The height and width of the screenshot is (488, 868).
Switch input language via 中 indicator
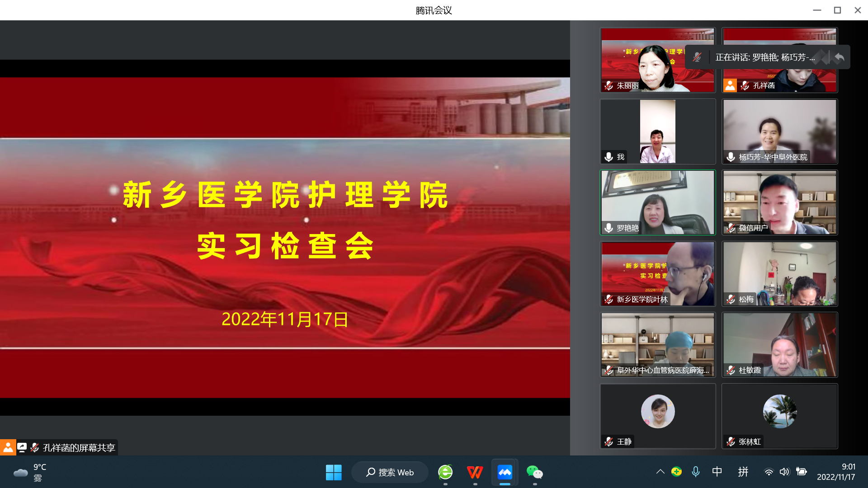717,472
